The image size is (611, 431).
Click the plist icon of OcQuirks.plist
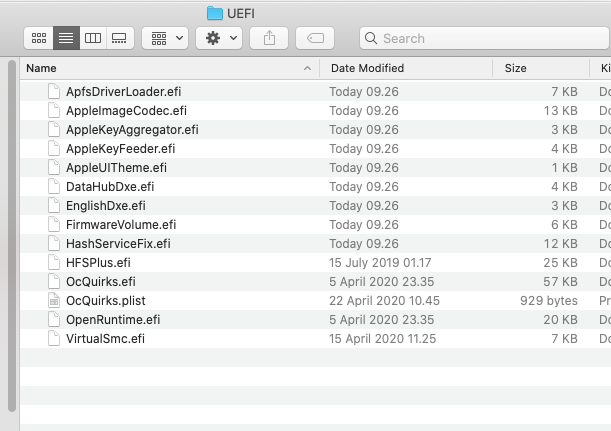tap(54, 300)
